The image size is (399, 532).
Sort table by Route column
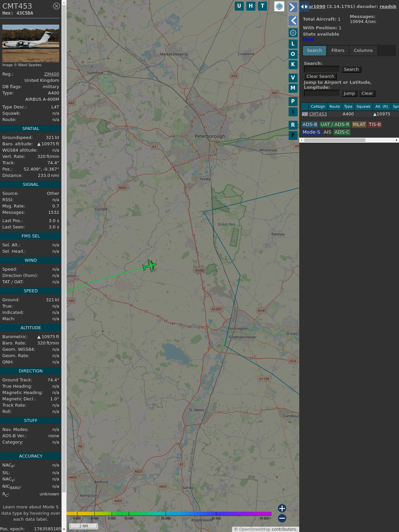pyautogui.click(x=334, y=106)
